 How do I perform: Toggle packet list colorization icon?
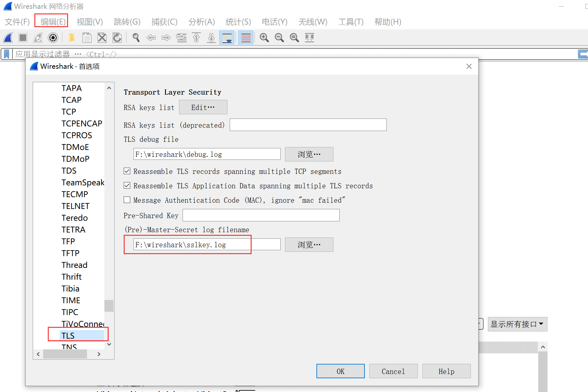[246, 38]
